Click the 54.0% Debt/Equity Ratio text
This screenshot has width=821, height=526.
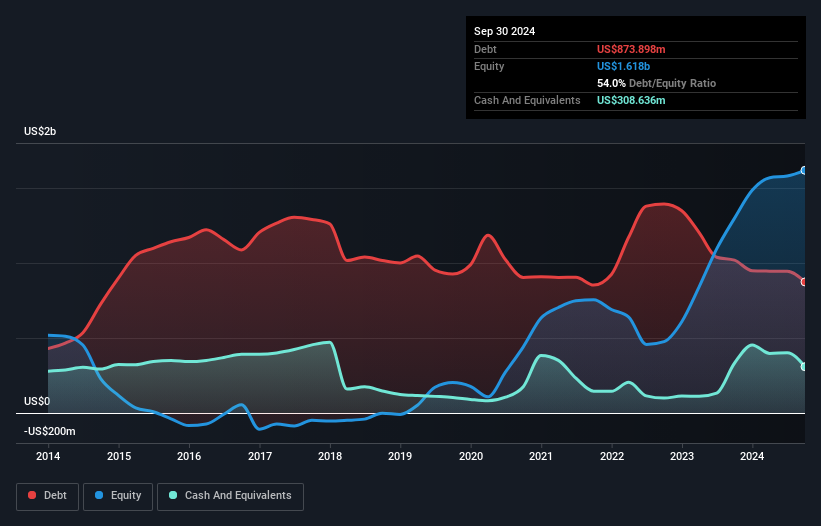point(656,83)
